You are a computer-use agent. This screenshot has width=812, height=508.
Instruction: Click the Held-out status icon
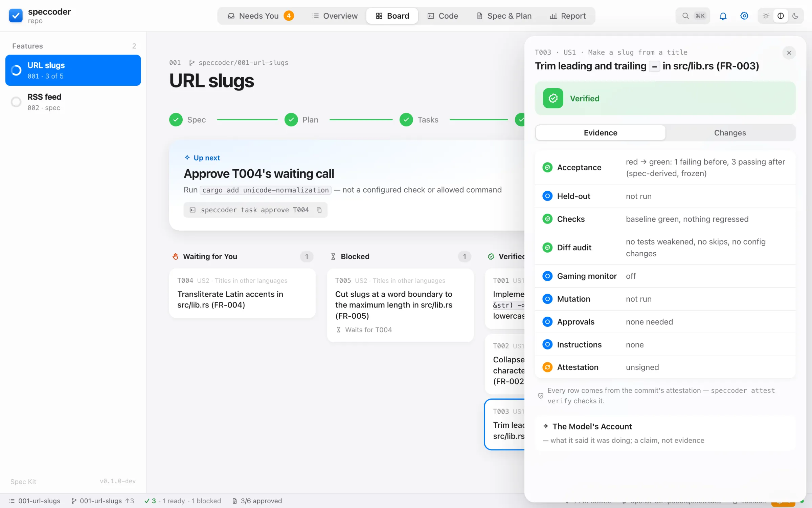547,196
